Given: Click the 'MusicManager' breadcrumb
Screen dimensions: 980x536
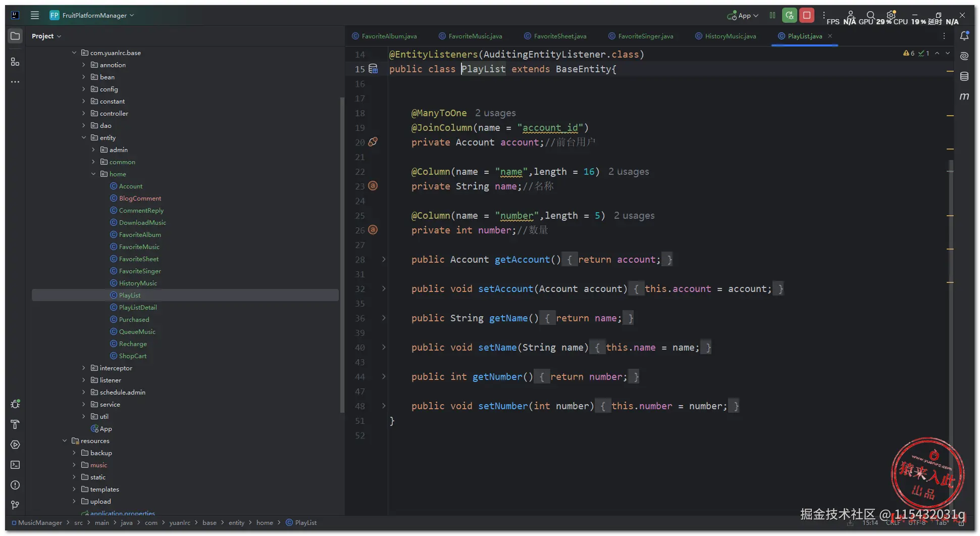Looking at the screenshot, I should pyautogui.click(x=40, y=523).
